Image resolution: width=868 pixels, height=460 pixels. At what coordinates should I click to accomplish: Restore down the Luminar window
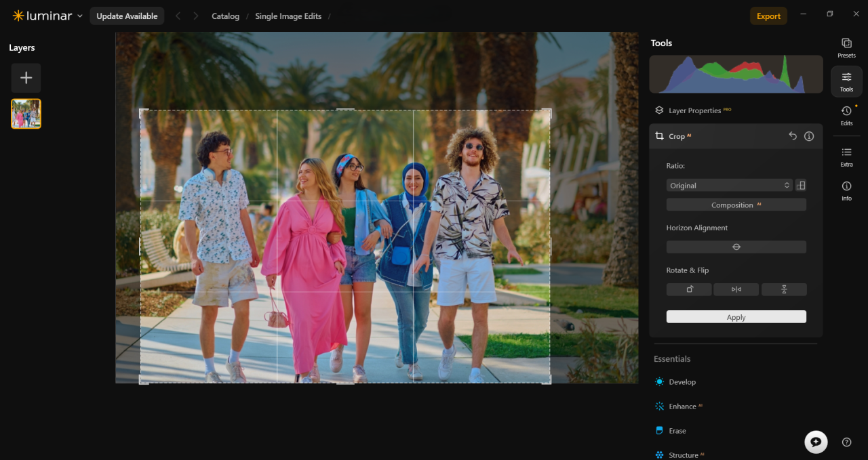[x=830, y=14]
